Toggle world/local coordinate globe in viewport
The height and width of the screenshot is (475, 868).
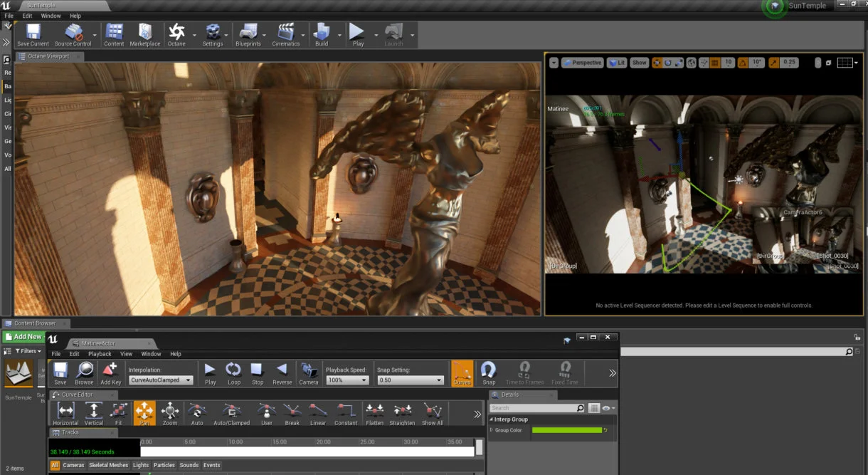691,63
